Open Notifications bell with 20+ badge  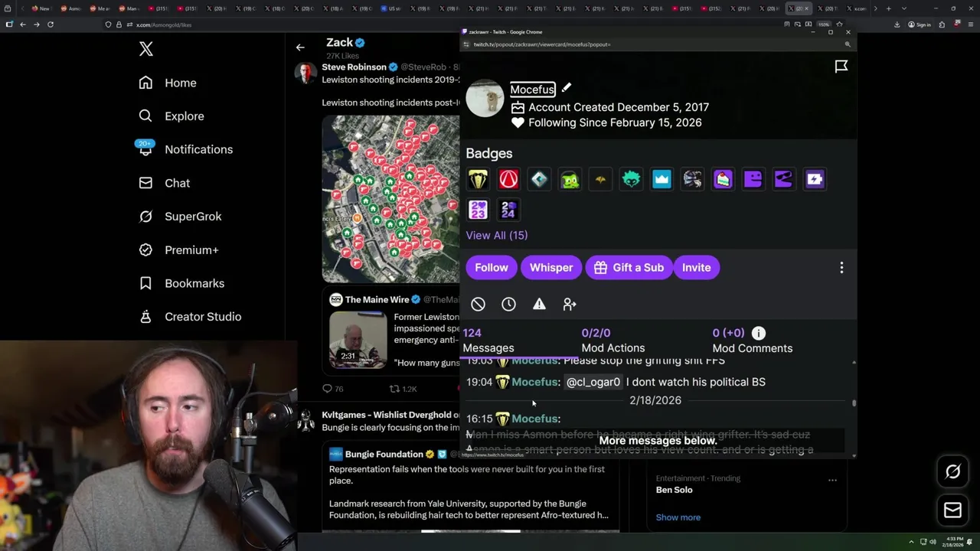(145, 148)
